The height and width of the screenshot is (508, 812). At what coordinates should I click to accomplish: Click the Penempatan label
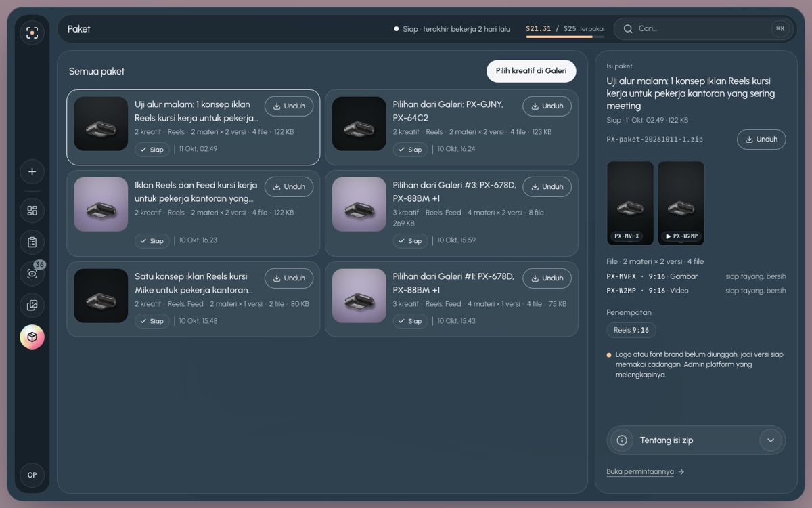629,313
